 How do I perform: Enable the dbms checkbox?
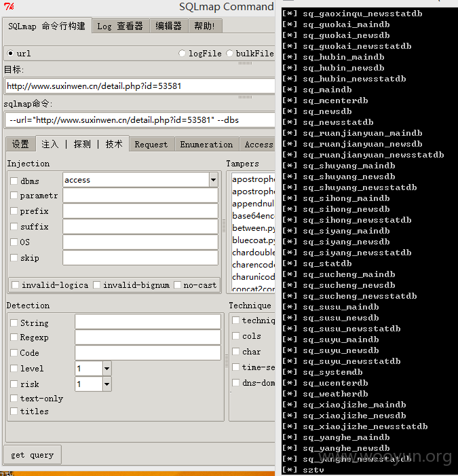[x=14, y=181]
